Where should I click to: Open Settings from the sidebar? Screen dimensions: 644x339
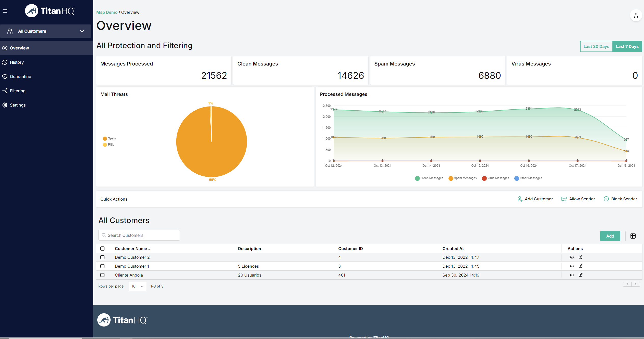[x=18, y=105]
